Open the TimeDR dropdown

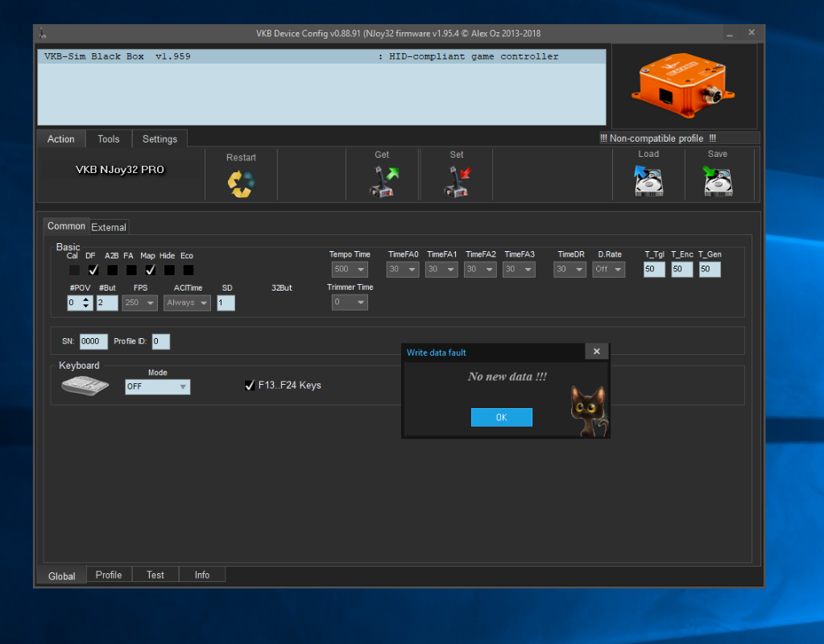coord(569,270)
